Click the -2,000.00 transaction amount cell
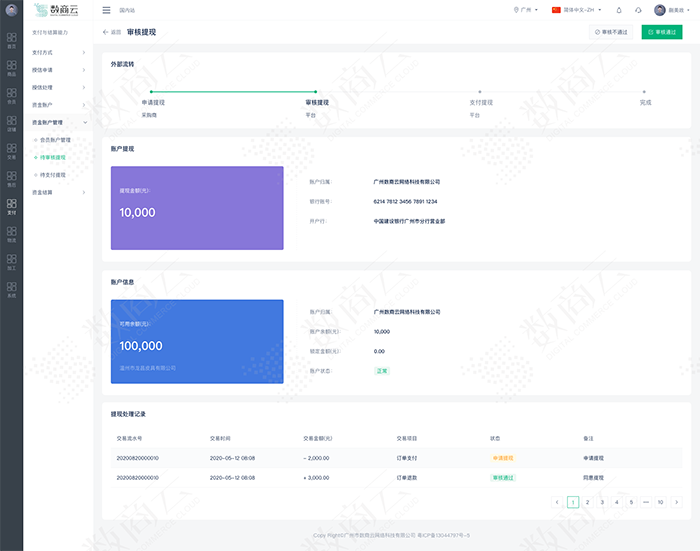 pyautogui.click(x=316, y=458)
